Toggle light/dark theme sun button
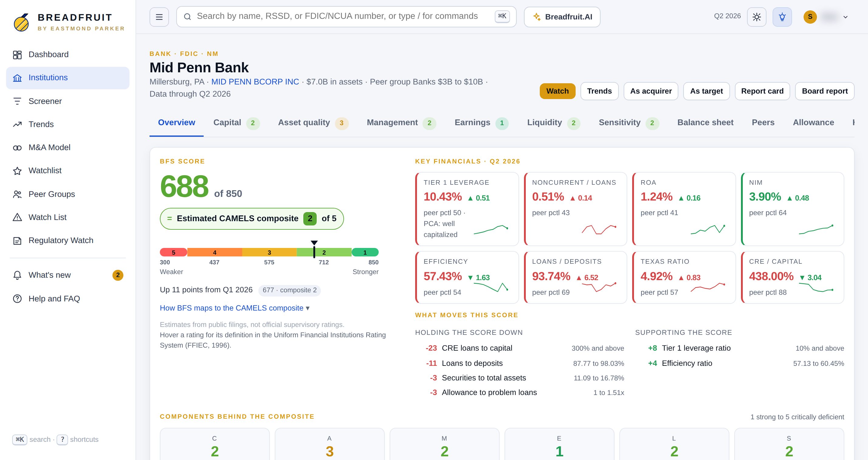This screenshot has height=460, width=868. 756,17
